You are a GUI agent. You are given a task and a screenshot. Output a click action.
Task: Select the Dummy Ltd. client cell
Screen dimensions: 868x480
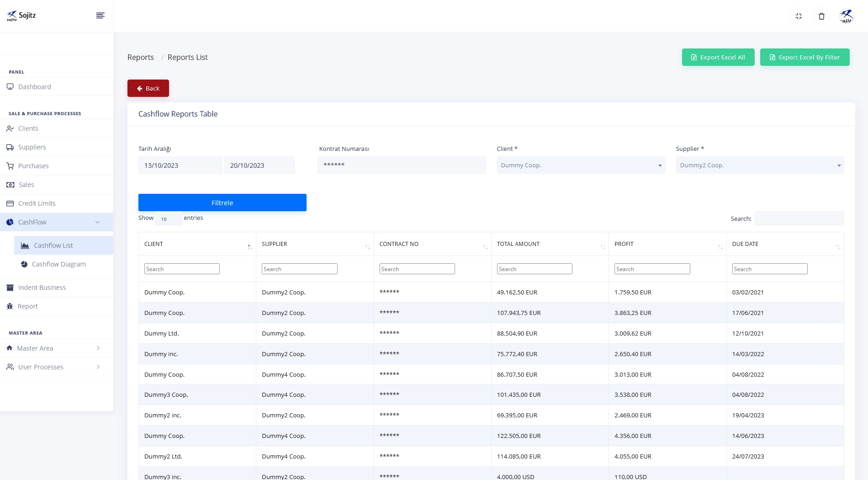point(197,333)
